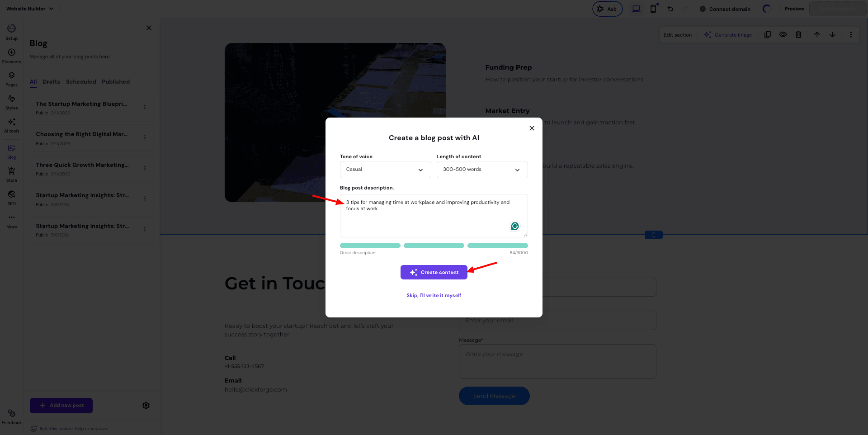Close the Create a blog post dialog

[532, 128]
